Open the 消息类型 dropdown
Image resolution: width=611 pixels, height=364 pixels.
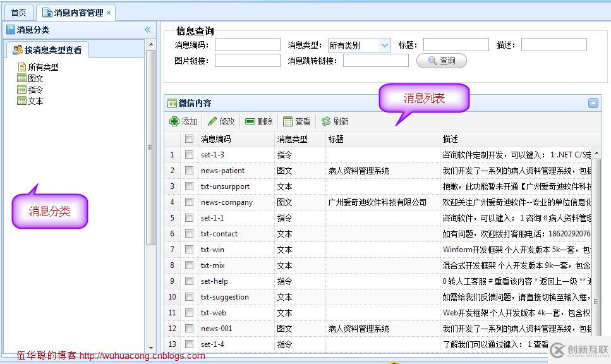385,45
